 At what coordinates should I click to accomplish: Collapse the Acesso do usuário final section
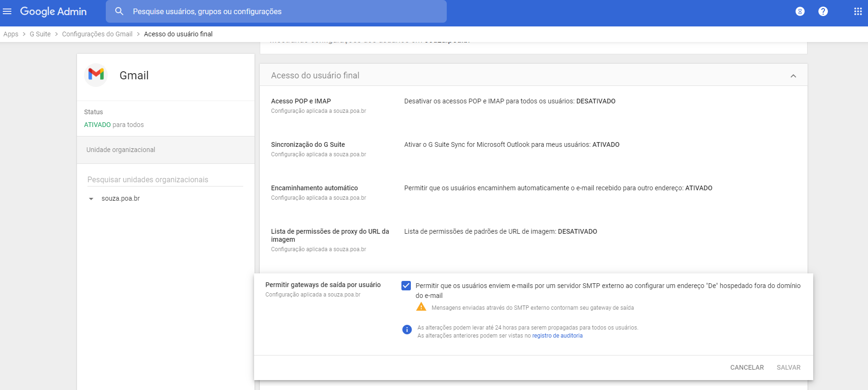tap(793, 76)
